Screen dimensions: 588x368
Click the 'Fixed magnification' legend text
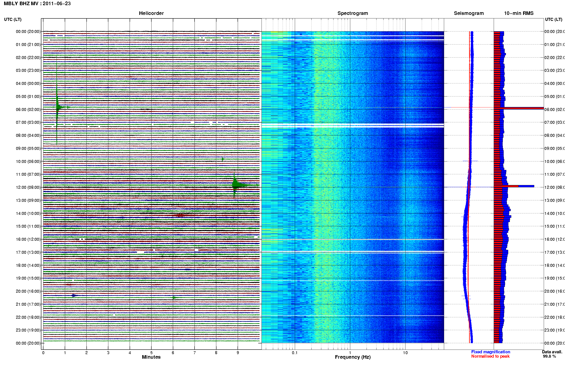point(491,352)
